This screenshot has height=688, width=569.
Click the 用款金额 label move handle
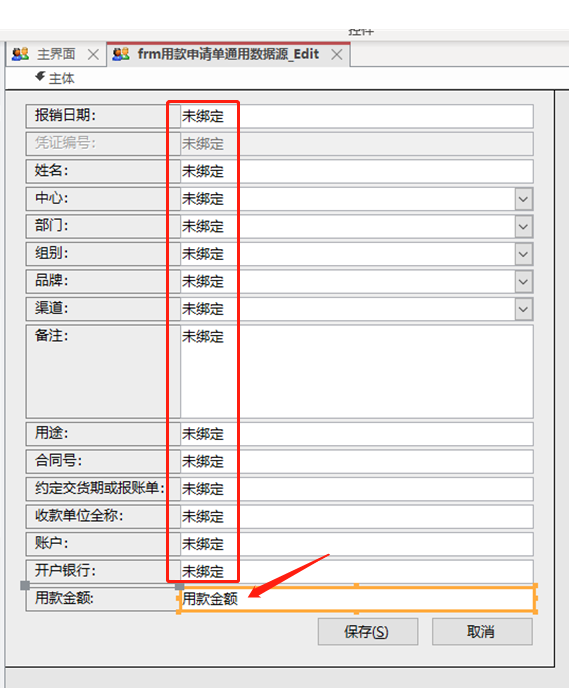coord(25,585)
